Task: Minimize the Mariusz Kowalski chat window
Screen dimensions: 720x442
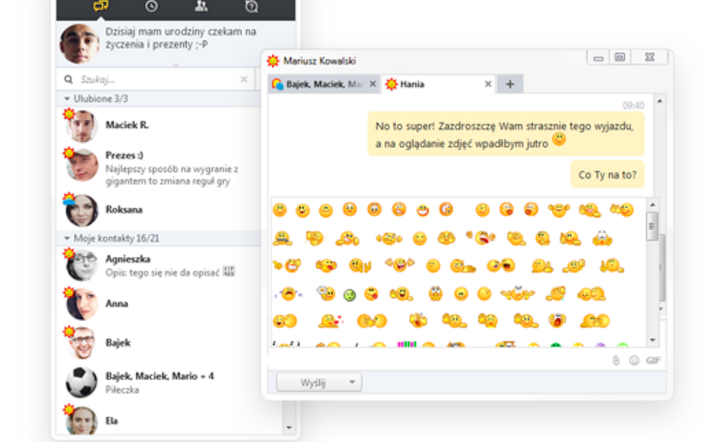Action: [598, 57]
